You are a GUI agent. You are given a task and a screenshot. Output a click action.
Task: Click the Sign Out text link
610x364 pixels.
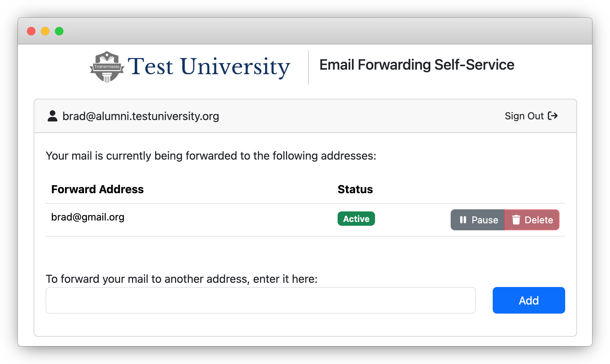(x=524, y=116)
